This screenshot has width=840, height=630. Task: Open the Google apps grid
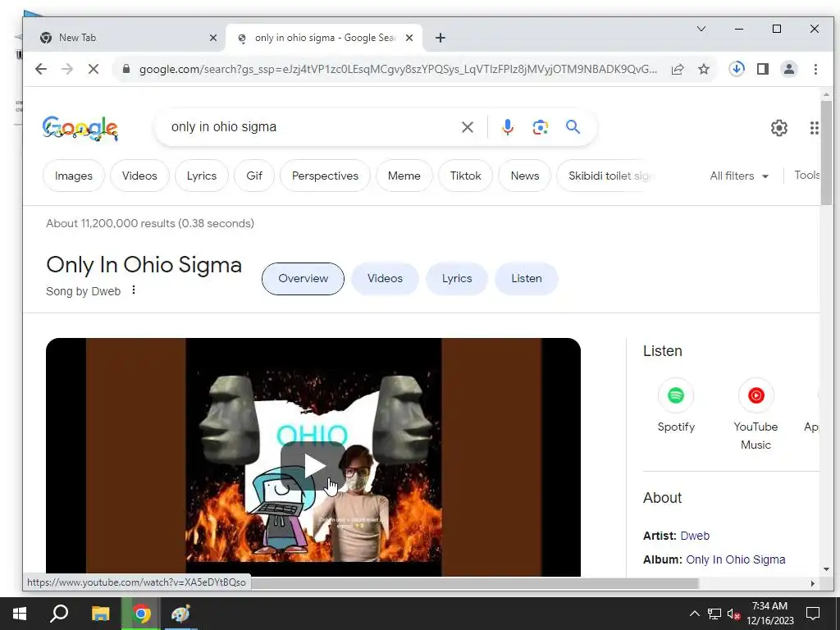point(815,127)
